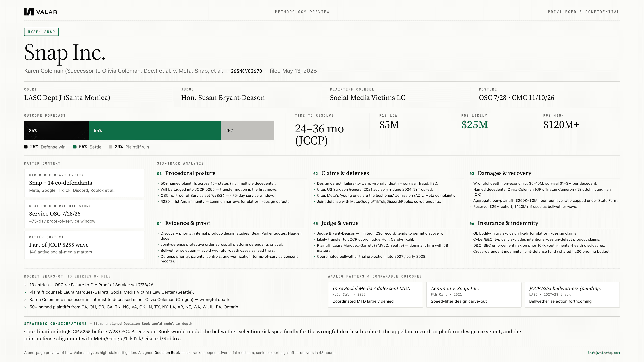The image size is (644, 362).
Task: Click the bullet about Joint-defense protective order
Action: click(x=222, y=245)
